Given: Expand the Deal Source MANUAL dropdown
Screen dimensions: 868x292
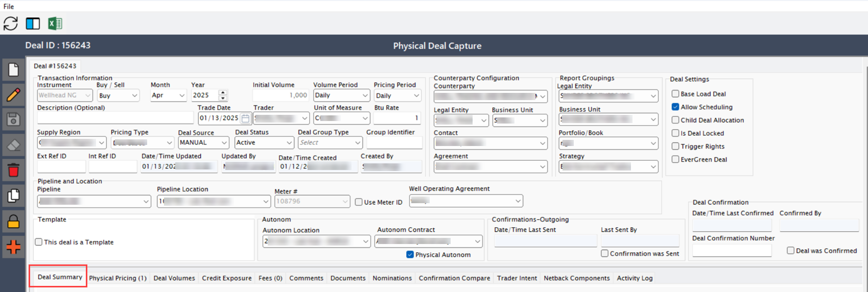Looking at the screenshot, I should pyautogui.click(x=203, y=142).
